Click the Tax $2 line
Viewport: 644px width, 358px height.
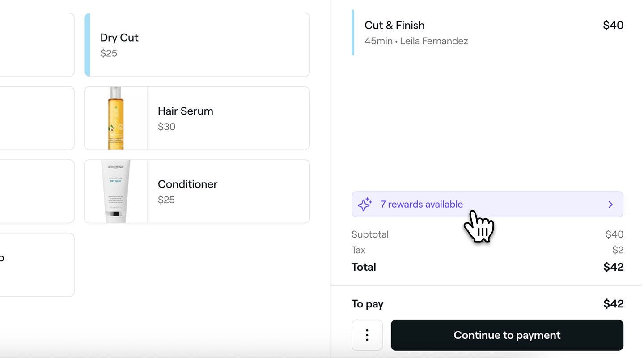point(487,250)
